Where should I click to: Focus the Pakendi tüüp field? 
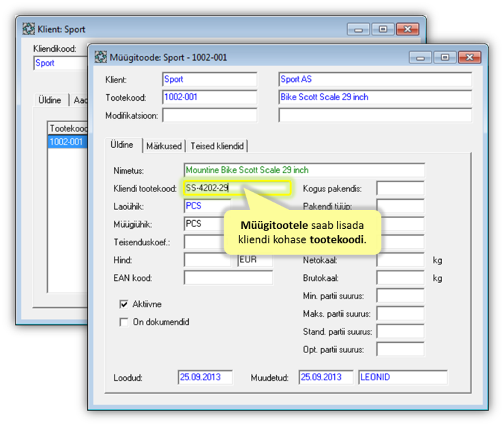pos(400,206)
